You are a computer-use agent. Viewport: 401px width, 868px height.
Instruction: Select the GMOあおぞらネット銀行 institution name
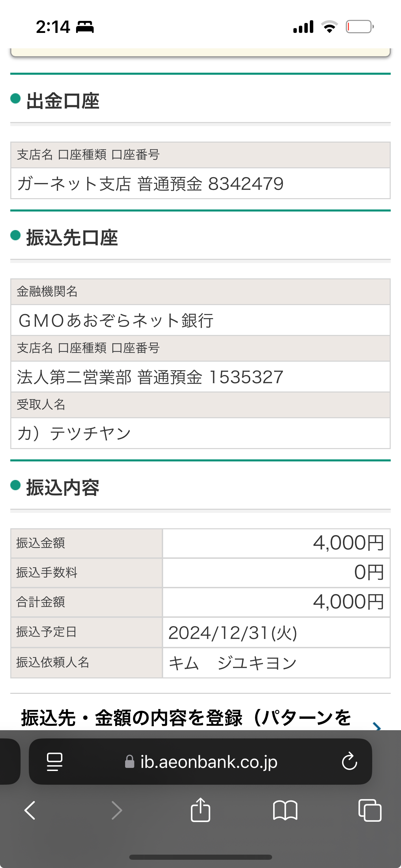pos(116,321)
